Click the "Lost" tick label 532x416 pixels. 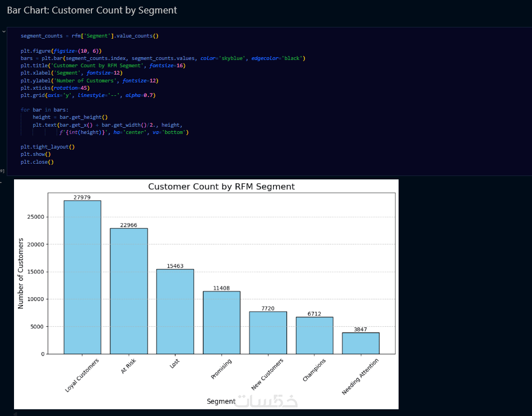click(174, 364)
